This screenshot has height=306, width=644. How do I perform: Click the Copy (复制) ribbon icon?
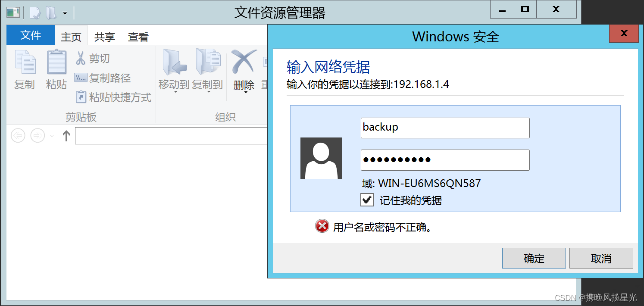point(25,62)
